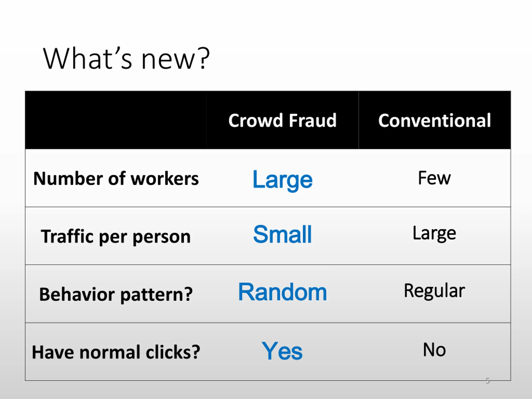
Task: Click the "No" cell under Conventional
Action: (x=434, y=350)
